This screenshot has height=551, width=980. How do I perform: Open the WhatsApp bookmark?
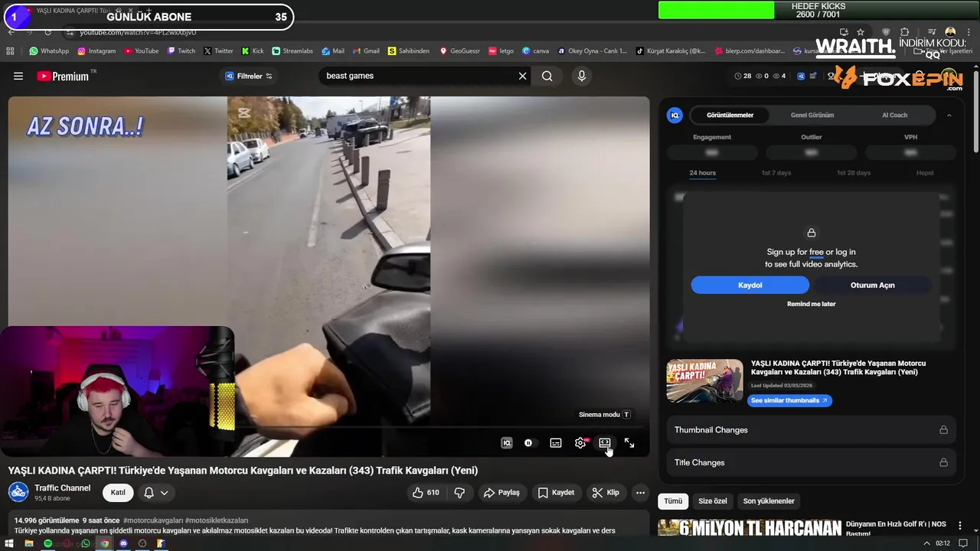click(49, 51)
